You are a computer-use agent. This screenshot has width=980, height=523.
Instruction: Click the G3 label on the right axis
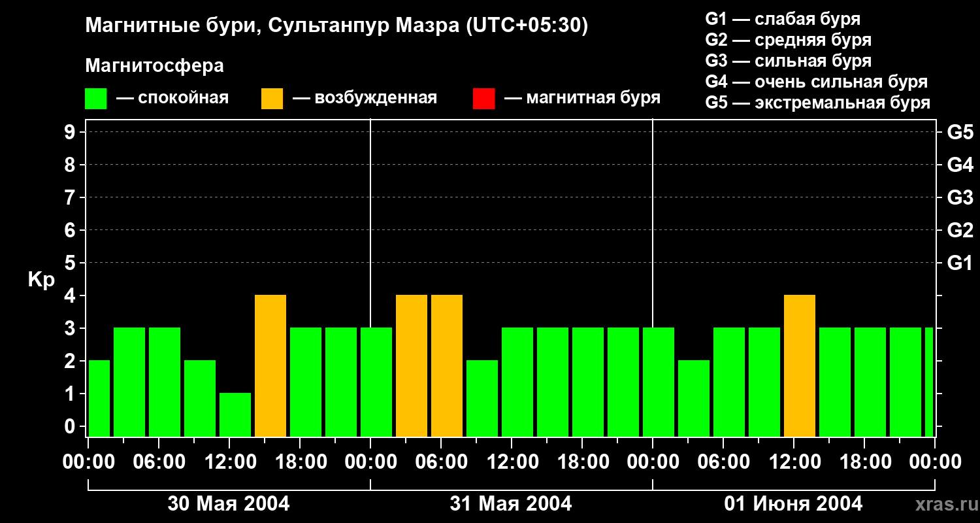960,198
